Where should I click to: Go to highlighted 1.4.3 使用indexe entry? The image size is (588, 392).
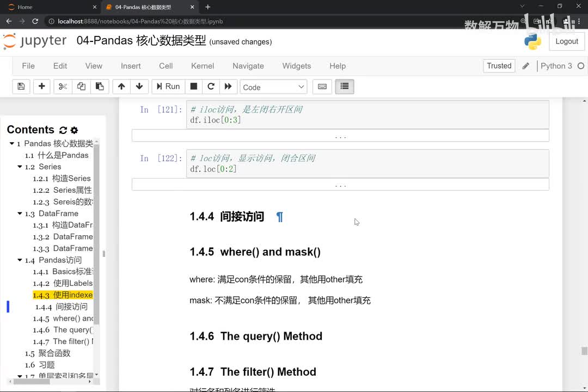pyautogui.click(x=63, y=295)
